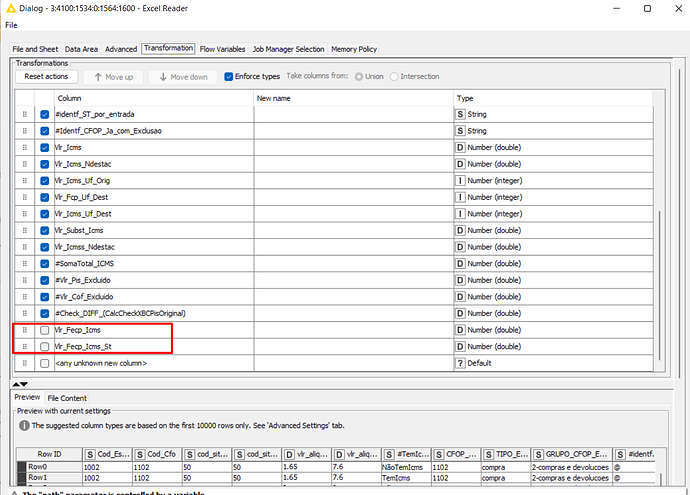
Task: Click drag handle of Vlr_Icms_Uf_Dest row
Action: 25,214
